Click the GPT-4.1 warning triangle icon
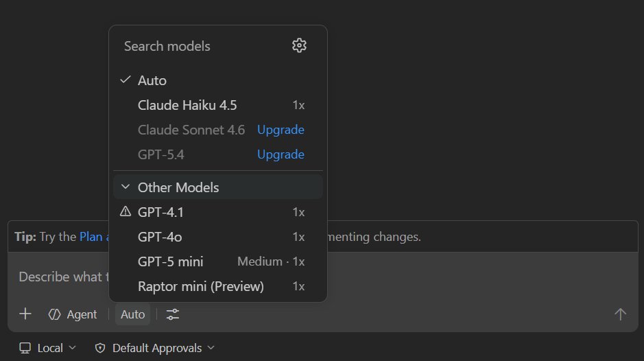This screenshot has height=361, width=644. [126, 211]
